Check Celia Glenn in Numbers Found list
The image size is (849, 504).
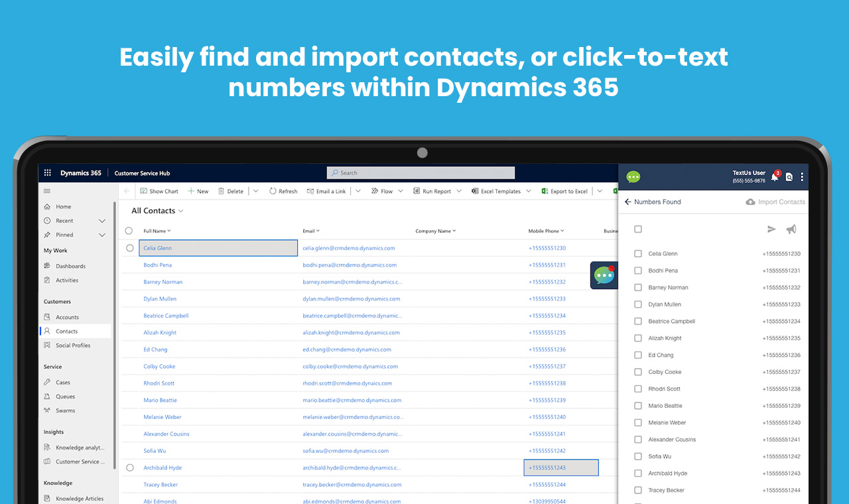click(638, 253)
